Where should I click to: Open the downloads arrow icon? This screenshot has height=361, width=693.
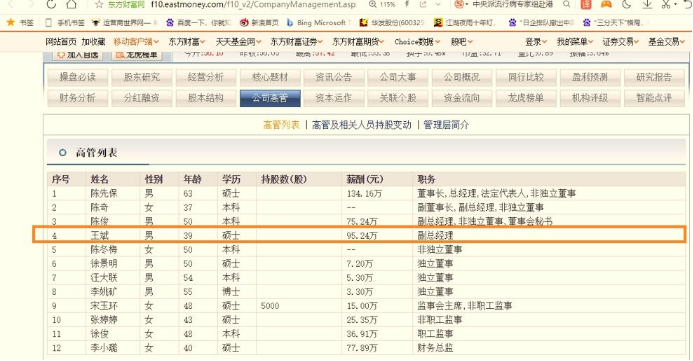[x=647, y=4]
